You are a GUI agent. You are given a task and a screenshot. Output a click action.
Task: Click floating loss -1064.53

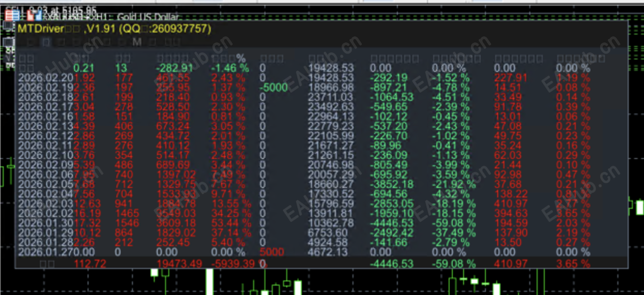392,97
